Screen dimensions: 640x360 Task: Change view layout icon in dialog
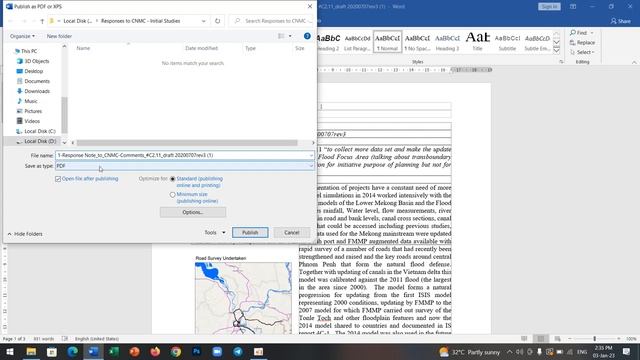click(281, 36)
